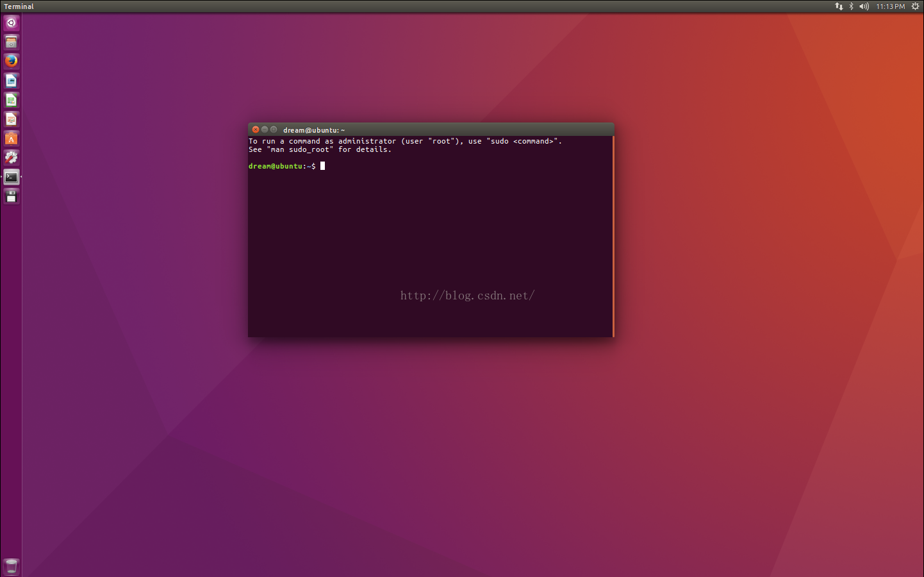Open the Files manager from launcher
Viewport: 924px width, 577px height.
11,42
